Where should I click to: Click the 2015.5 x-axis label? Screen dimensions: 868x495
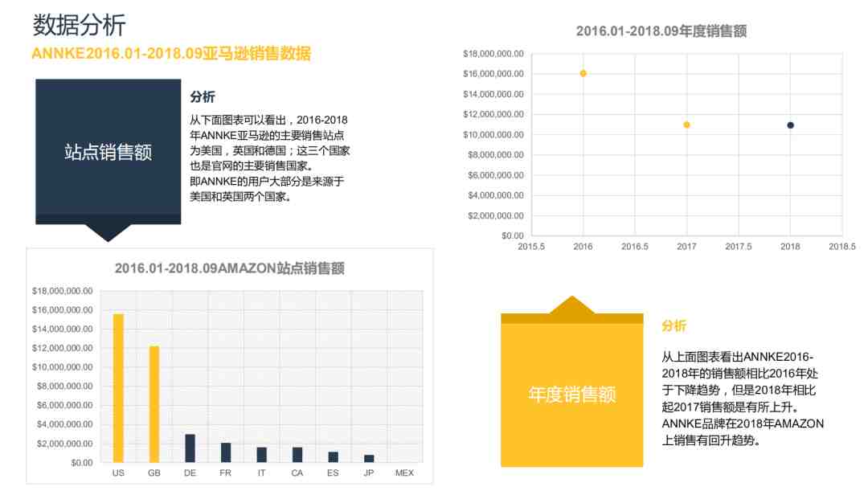[531, 247]
